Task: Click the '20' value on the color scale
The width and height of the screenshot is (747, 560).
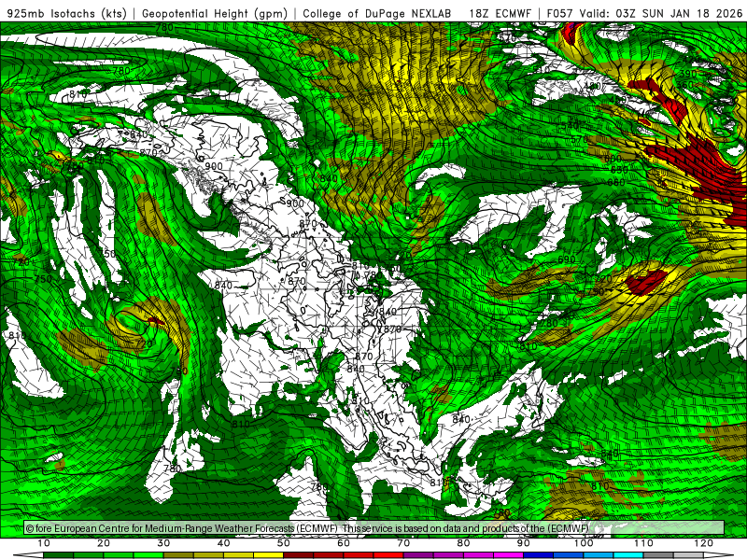Action: [104, 543]
